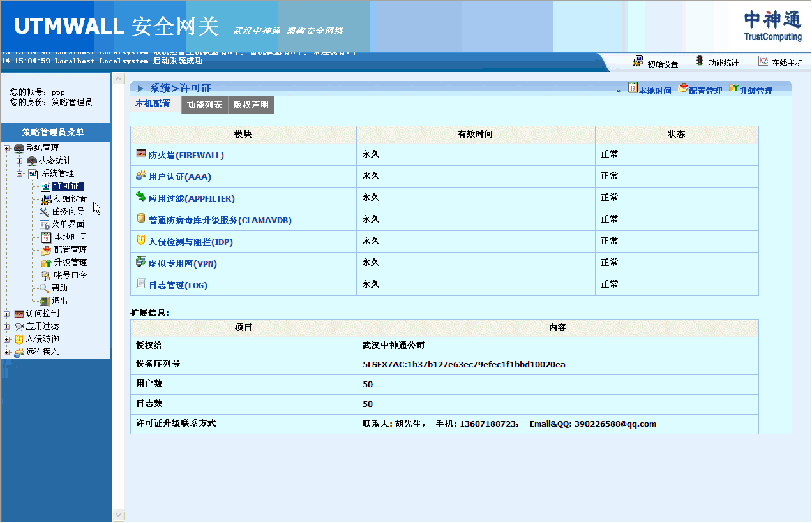Click the 配置管理 icon in header
This screenshot has width=812, height=523.
point(682,89)
